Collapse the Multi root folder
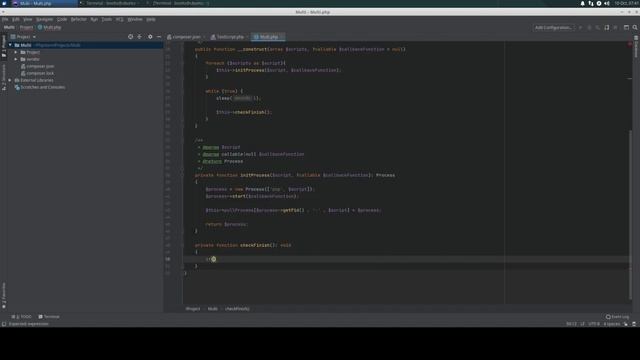The width and height of the screenshot is (640, 360). [x=10, y=45]
